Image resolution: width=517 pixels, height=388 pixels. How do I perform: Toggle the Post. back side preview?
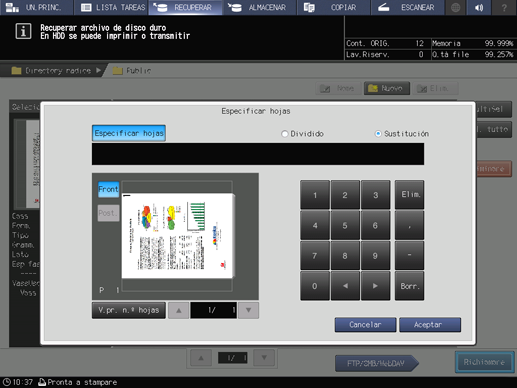click(x=108, y=213)
